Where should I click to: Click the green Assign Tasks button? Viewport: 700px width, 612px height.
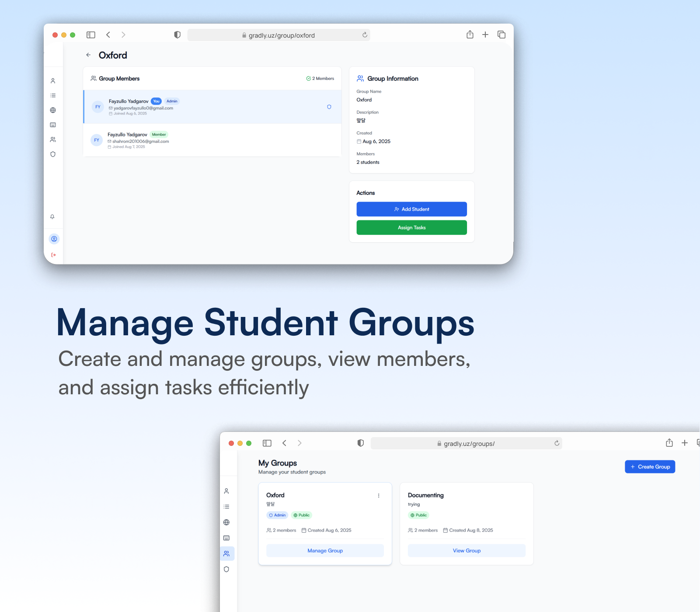tap(412, 227)
